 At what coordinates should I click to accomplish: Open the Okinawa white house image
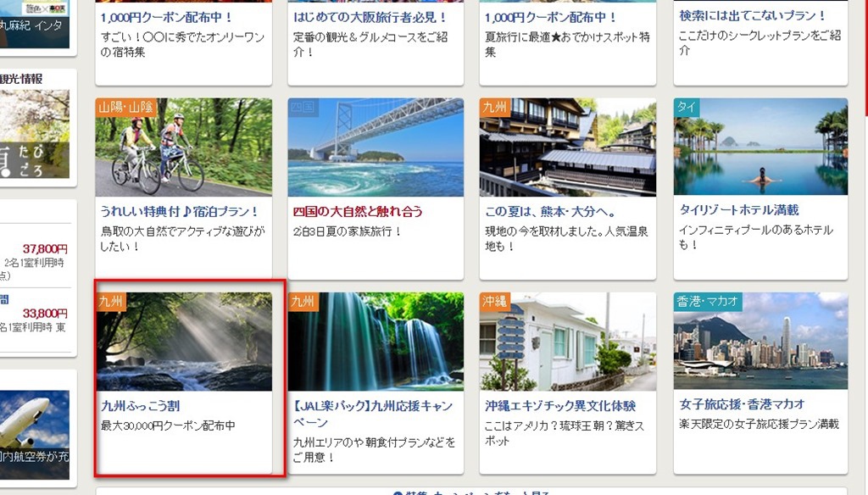click(x=567, y=342)
